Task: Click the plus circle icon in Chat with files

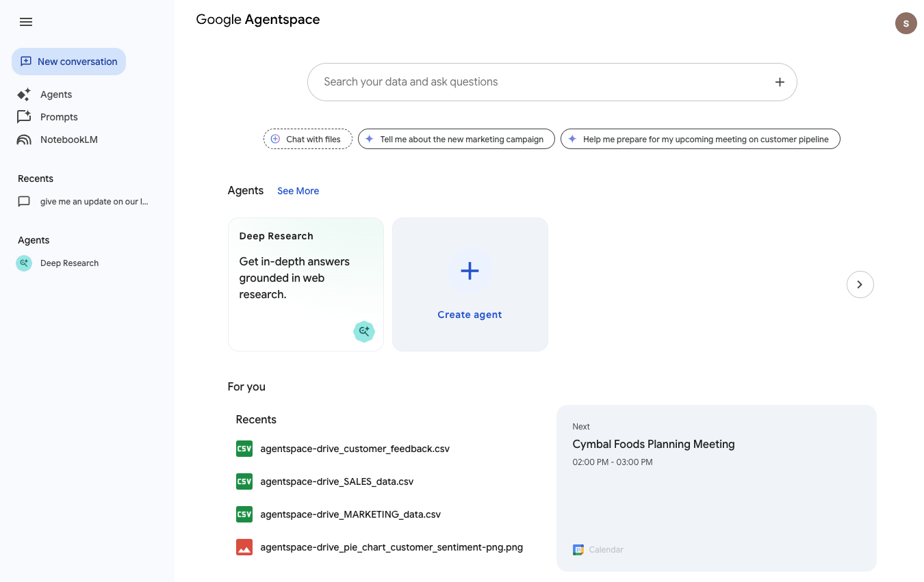Action: [x=275, y=139]
